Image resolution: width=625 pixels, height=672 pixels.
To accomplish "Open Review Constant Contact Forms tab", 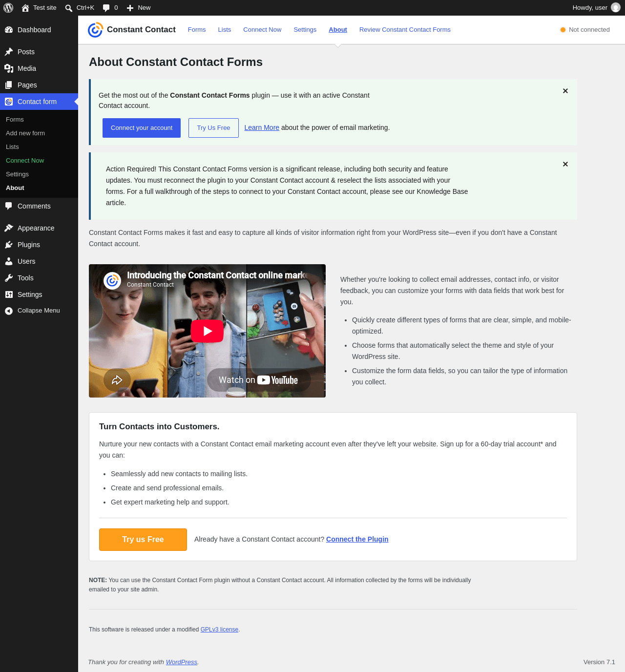I will coord(405,30).
